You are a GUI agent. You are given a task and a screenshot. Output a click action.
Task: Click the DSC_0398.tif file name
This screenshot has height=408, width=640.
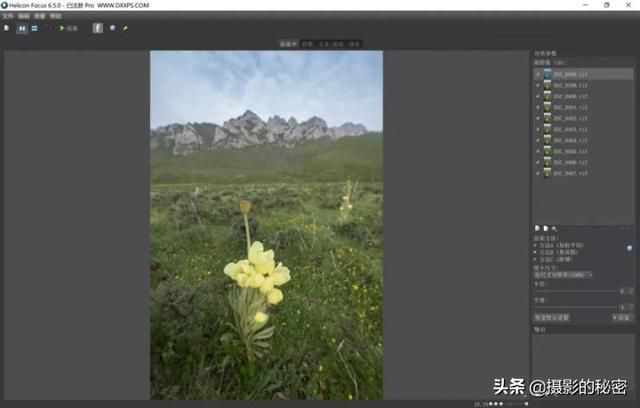point(570,75)
